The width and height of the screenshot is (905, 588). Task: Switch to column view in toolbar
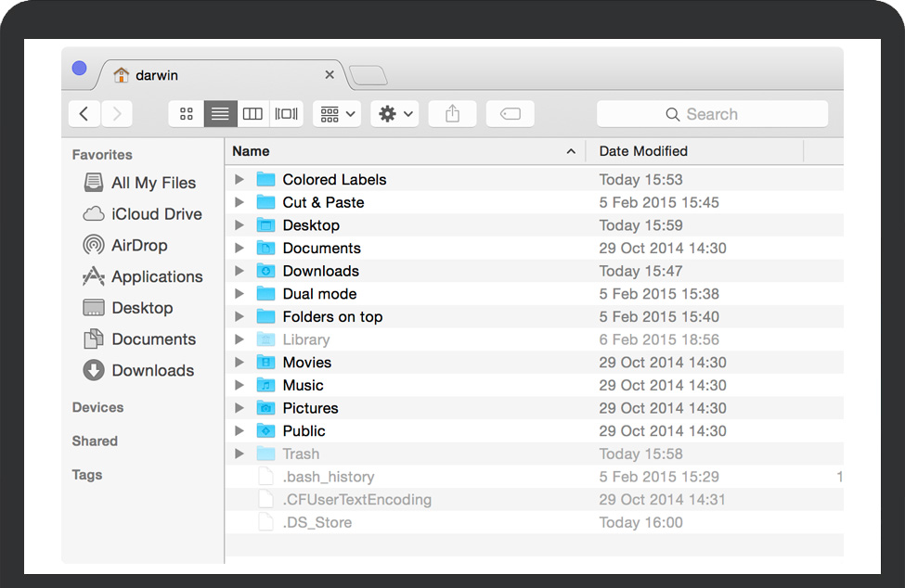252,114
